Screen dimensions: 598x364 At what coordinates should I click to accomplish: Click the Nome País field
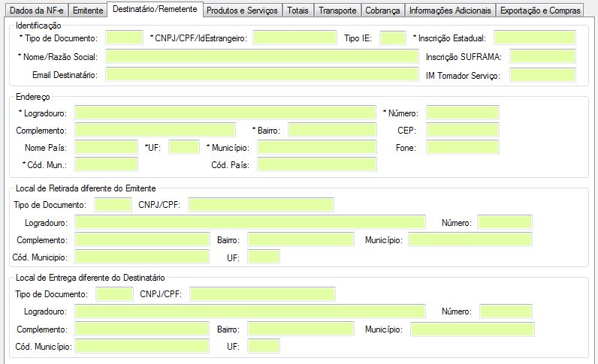(106, 147)
